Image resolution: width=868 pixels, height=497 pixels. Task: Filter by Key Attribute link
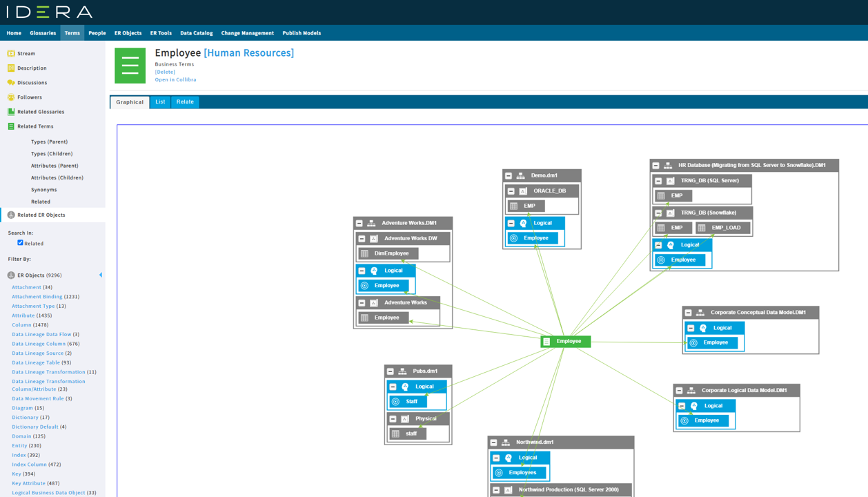[x=28, y=483]
